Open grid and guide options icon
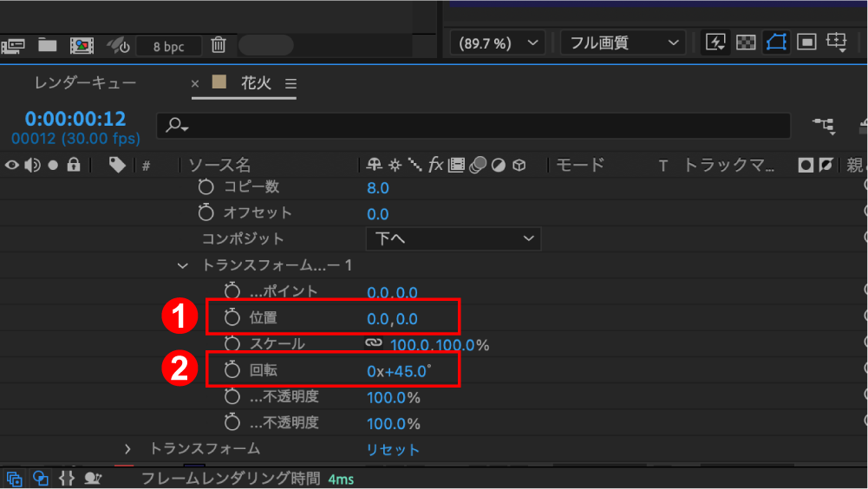 pos(837,42)
